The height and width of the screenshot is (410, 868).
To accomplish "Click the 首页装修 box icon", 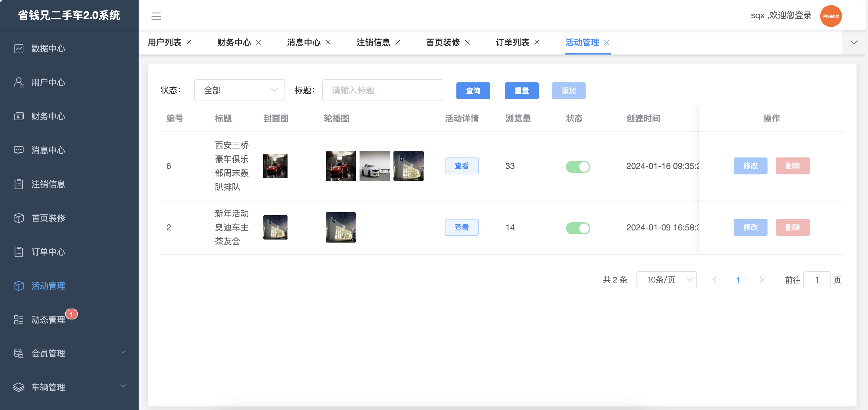I will point(19,218).
